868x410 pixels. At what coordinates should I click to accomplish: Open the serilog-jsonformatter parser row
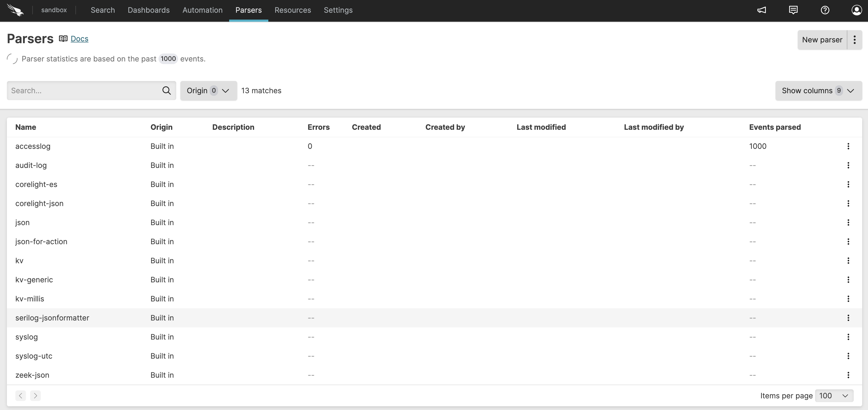[52, 318]
